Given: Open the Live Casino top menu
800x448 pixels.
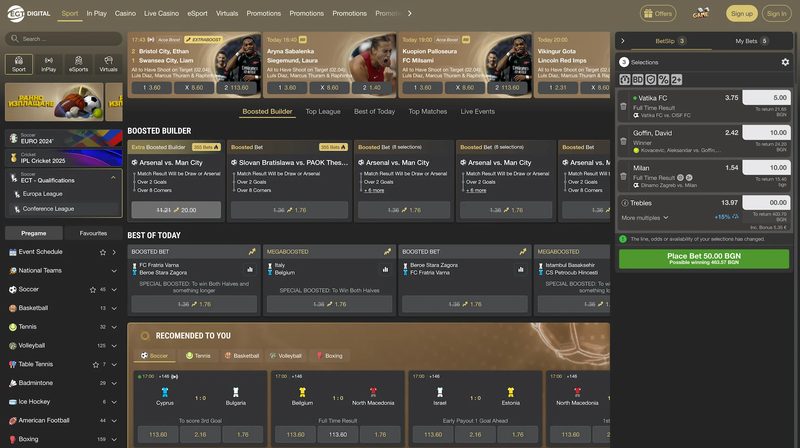Looking at the screenshot, I should [161, 13].
